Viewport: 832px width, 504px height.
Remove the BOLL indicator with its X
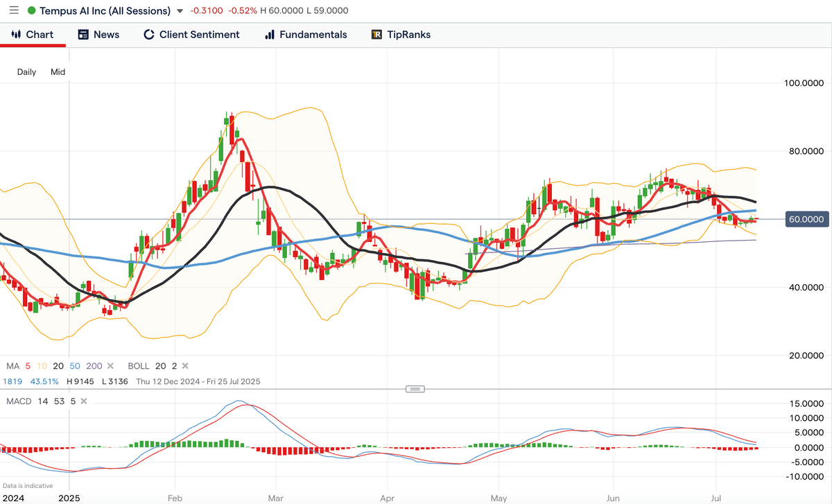pos(185,365)
